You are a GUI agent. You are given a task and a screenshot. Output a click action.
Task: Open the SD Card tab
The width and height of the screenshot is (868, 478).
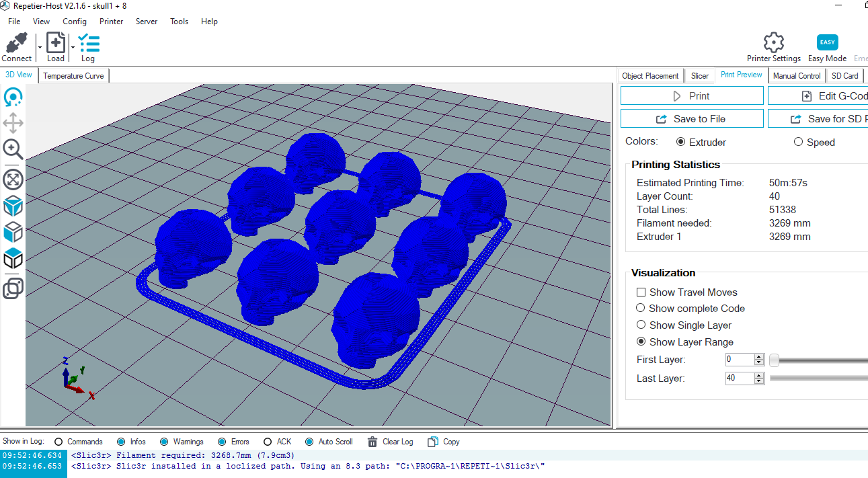[x=845, y=76]
